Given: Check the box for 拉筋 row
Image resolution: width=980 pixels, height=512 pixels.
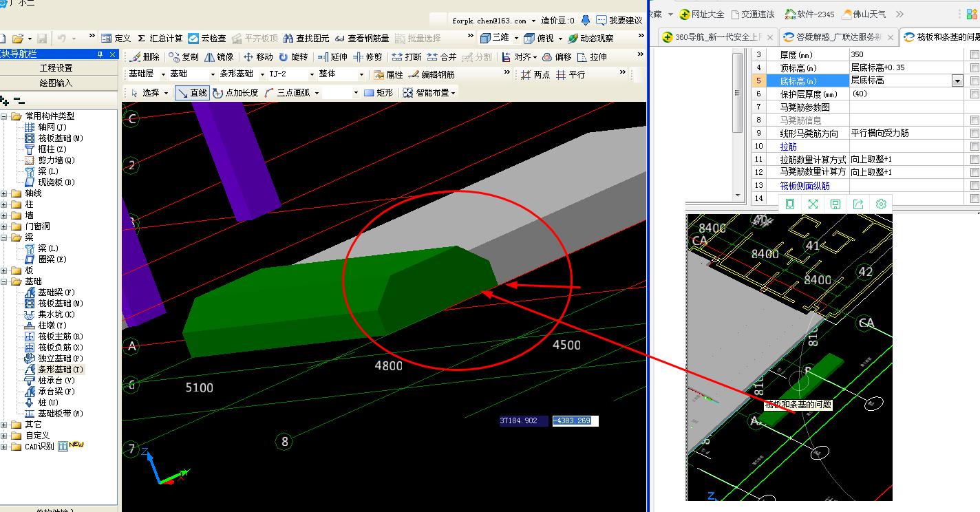Looking at the screenshot, I should (974, 146).
